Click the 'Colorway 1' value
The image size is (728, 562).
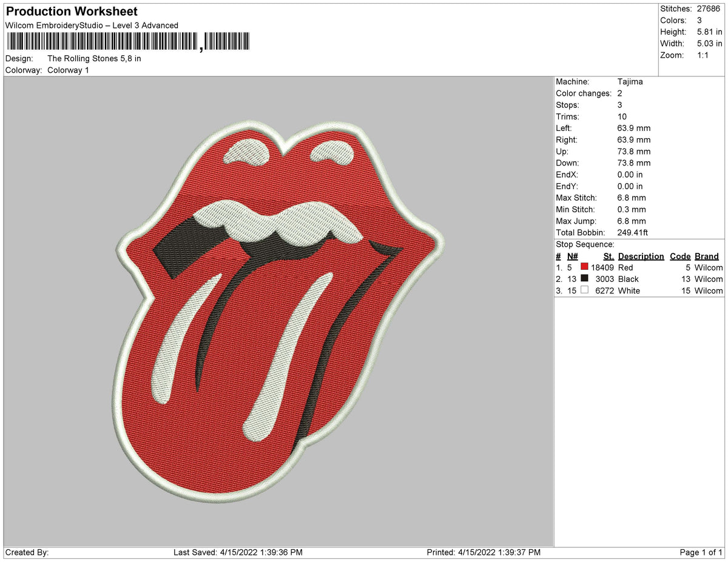[x=68, y=70]
